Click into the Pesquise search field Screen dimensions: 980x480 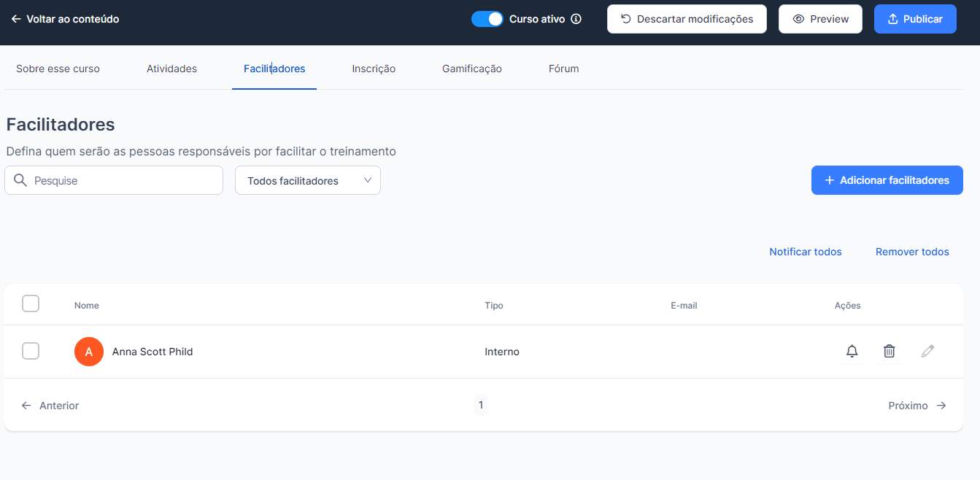click(x=124, y=180)
